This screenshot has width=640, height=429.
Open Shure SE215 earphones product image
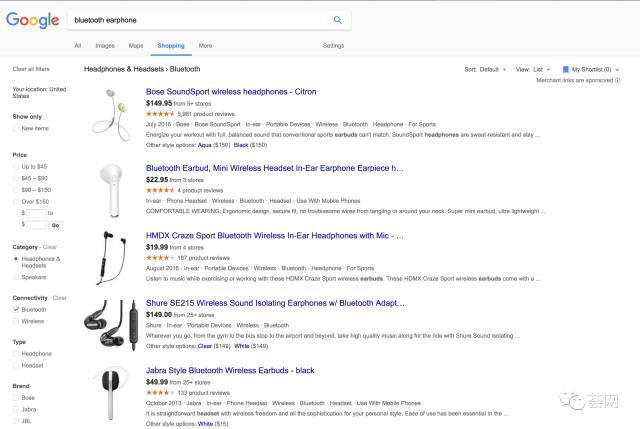[110, 325]
